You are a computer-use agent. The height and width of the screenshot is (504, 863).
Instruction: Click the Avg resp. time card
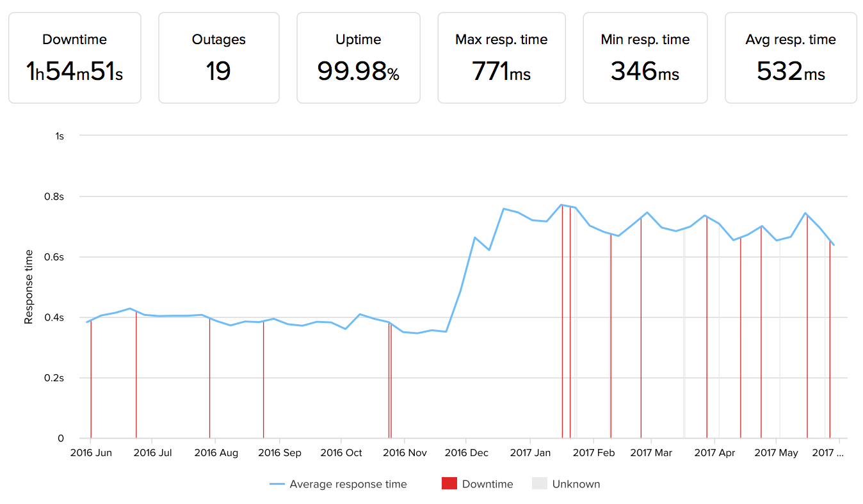click(x=791, y=58)
